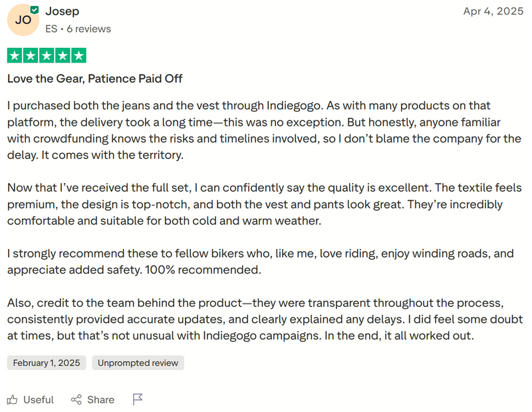The image size is (532, 412).
Task: Click the green verified badge on Josep's avatar
Action: point(34,9)
